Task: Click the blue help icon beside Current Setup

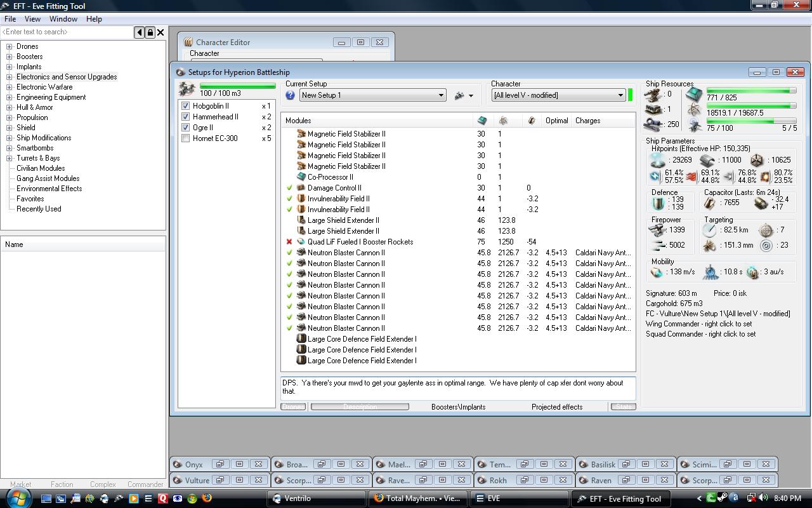Action: click(x=290, y=95)
